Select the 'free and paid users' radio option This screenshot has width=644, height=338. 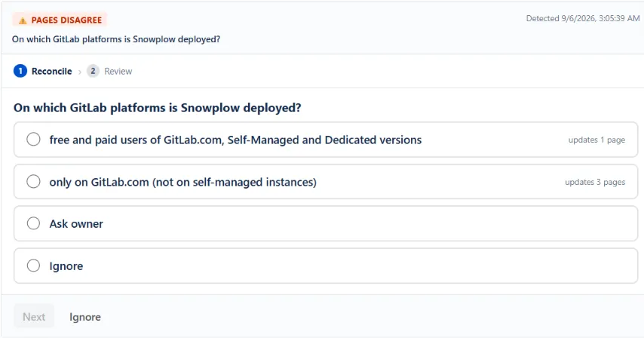pos(33,140)
